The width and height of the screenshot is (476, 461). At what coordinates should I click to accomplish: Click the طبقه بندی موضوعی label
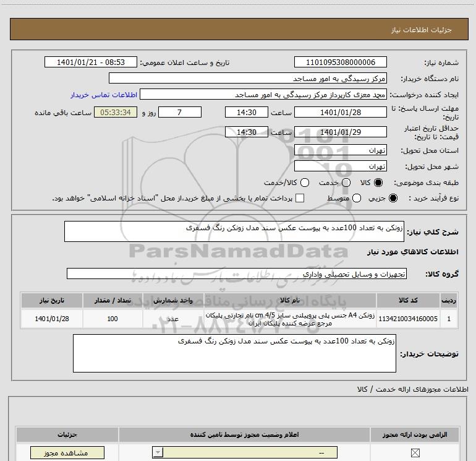426,183
